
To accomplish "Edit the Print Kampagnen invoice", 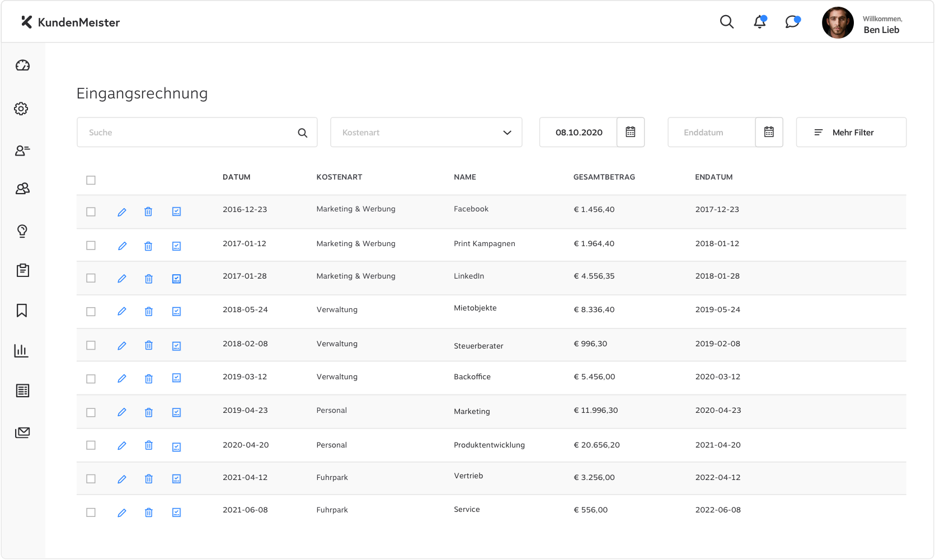I will pos(122,246).
